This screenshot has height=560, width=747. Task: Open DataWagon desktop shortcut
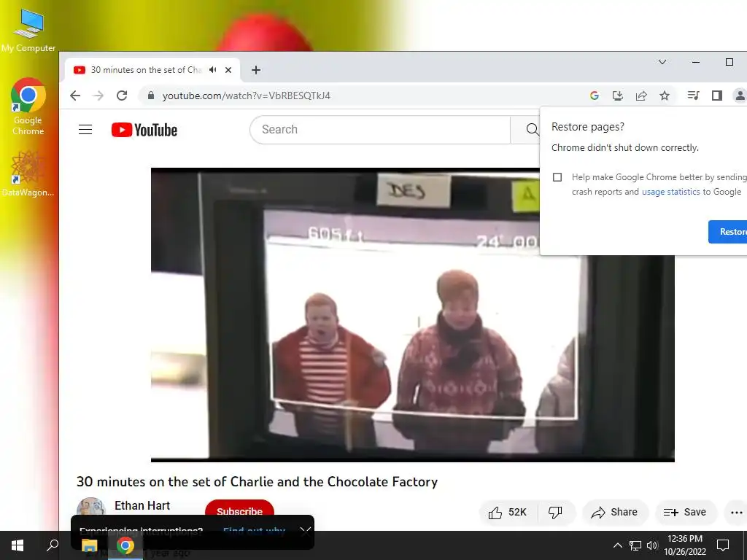click(28, 174)
